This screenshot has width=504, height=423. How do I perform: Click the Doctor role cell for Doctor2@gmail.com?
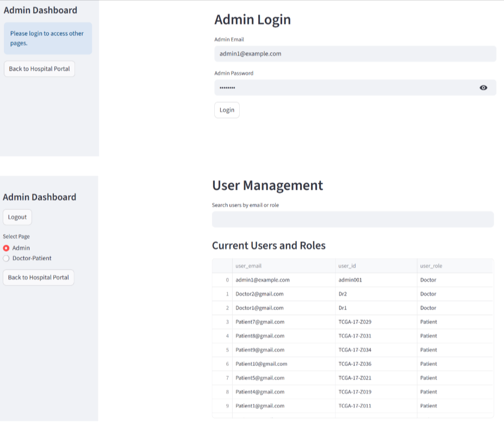click(455, 294)
